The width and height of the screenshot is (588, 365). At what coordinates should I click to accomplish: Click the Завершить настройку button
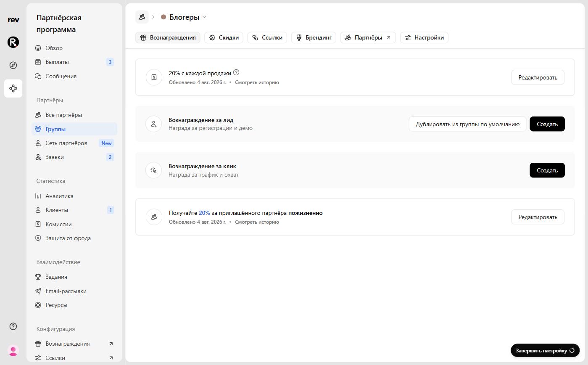click(545, 350)
